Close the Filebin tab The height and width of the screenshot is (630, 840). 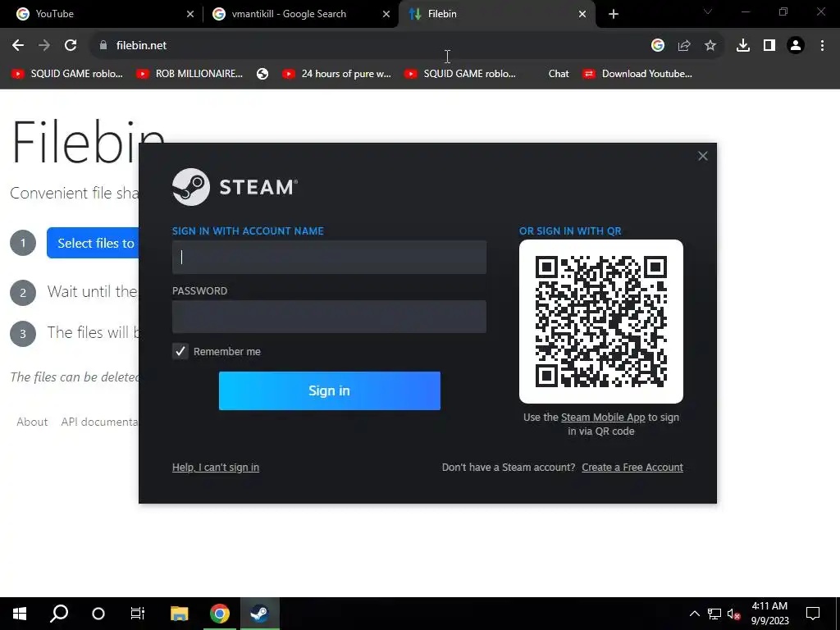pyautogui.click(x=582, y=14)
